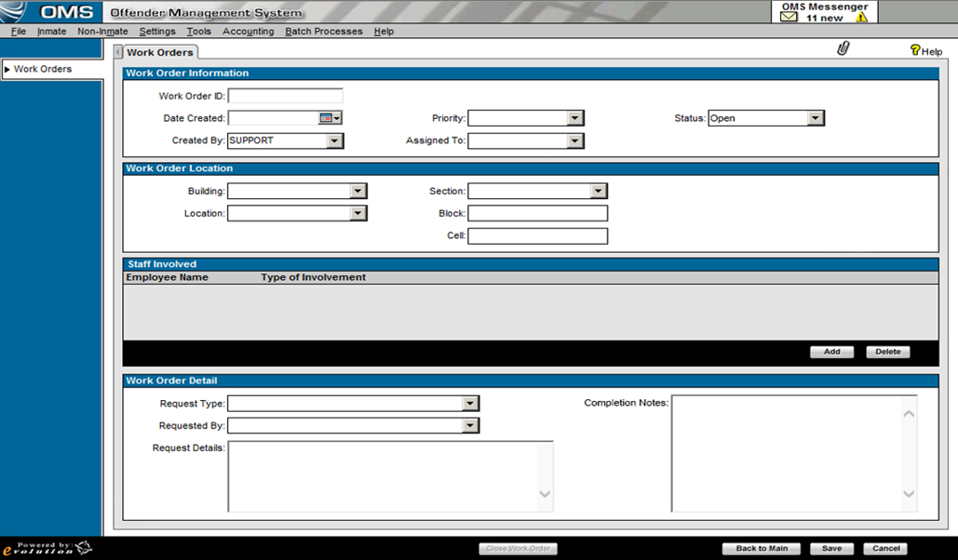958x560 pixels.
Task: Open the Help question mark icon
Action: [x=915, y=51]
